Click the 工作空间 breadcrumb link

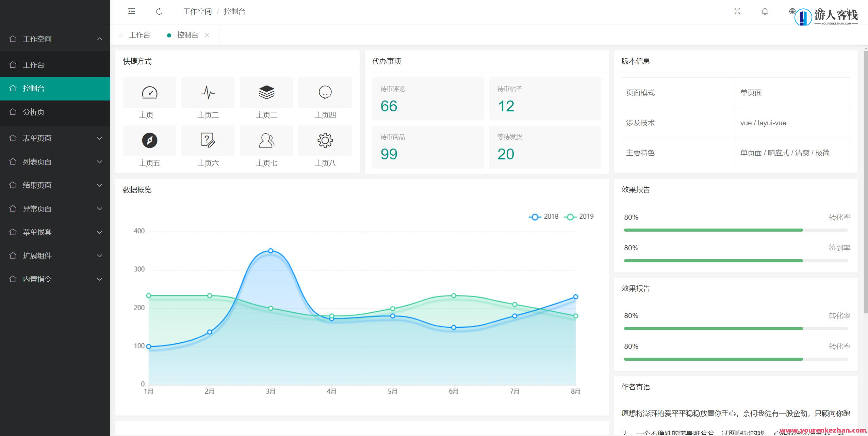pyautogui.click(x=197, y=11)
